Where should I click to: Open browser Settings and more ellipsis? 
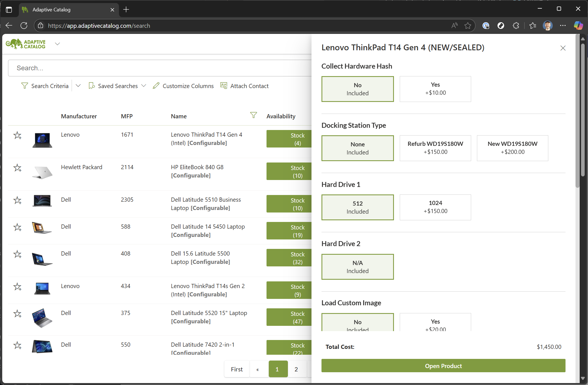coord(563,26)
